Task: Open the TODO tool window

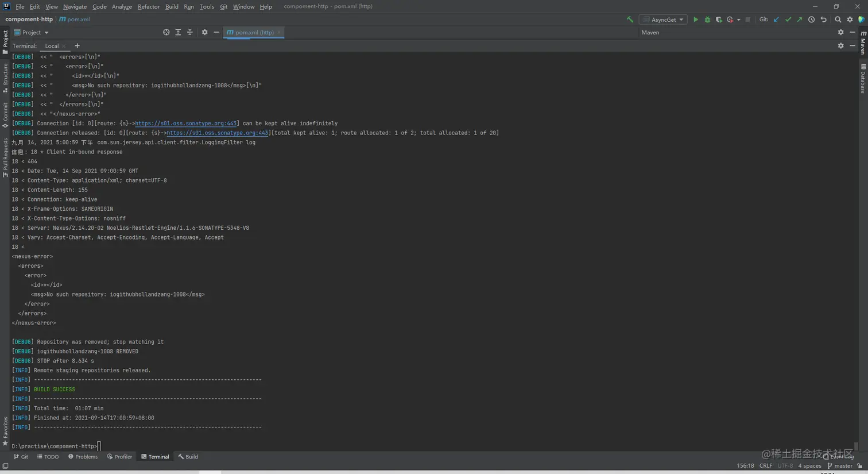Action: tap(48, 457)
